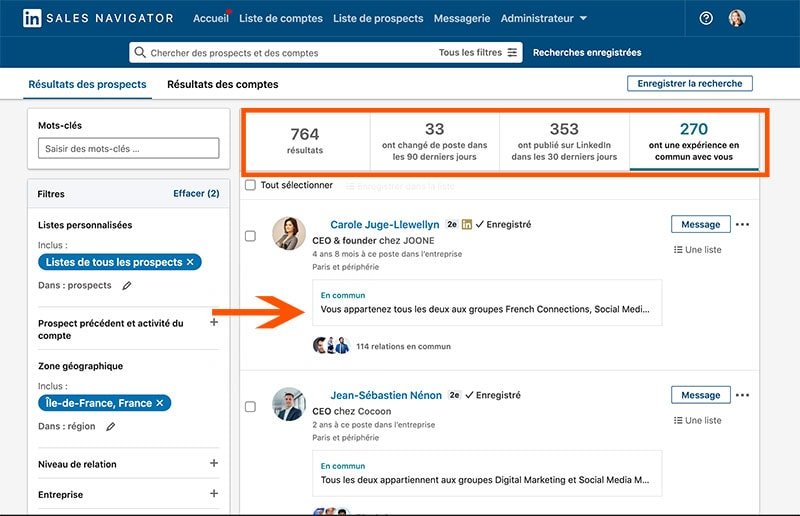The width and height of the screenshot is (800, 516).
Task: Filter by 353 ont publié sur LinkedIn
Action: click(x=564, y=141)
